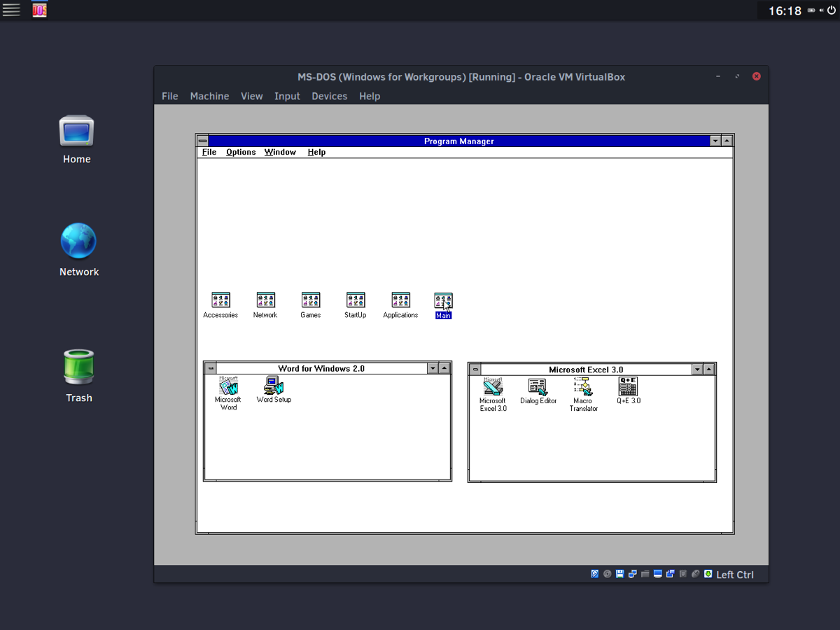Select the Q+E 3.0 icon
The width and height of the screenshot is (840, 630).
(x=628, y=391)
